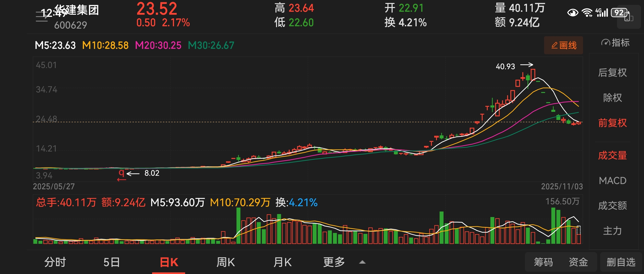
Task: Click the red q marker near 8.02
Action: point(121,173)
